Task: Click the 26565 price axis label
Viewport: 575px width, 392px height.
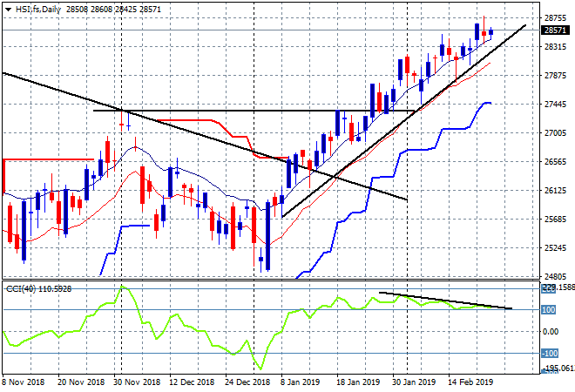Action: pos(555,162)
